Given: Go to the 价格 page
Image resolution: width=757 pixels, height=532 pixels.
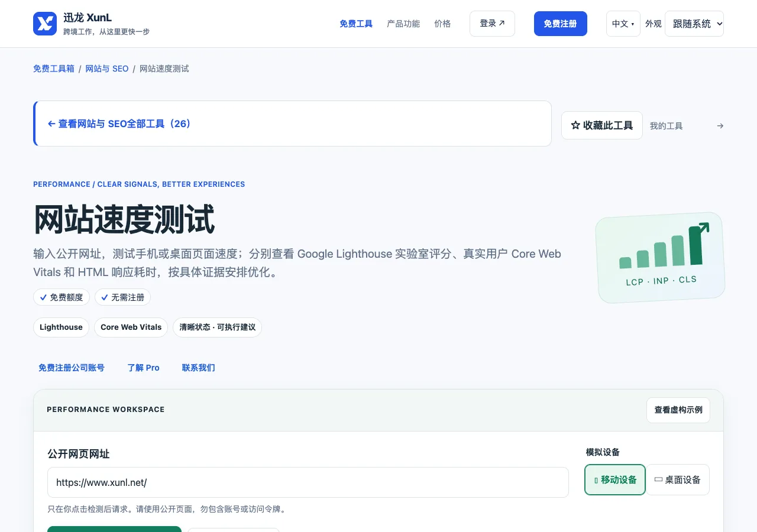Looking at the screenshot, I should 442,24.
